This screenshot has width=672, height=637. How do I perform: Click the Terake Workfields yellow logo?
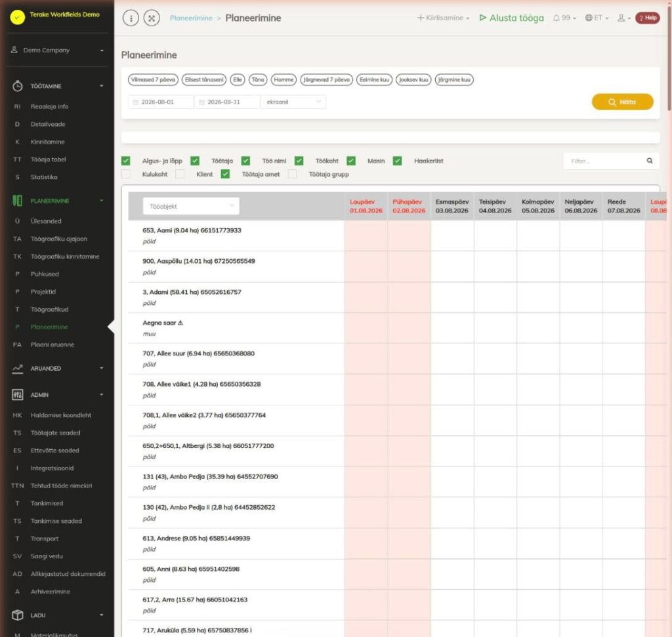pyautogui.click(x=18, y=17)
